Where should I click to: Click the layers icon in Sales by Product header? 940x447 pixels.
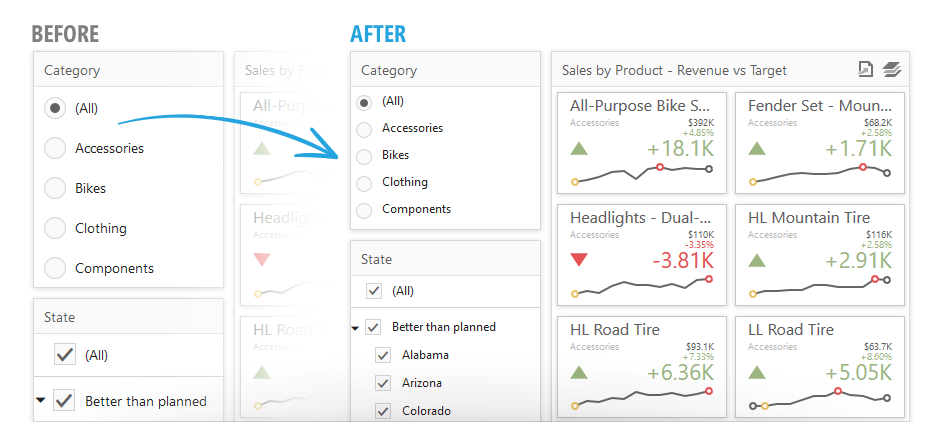[892, 70]
